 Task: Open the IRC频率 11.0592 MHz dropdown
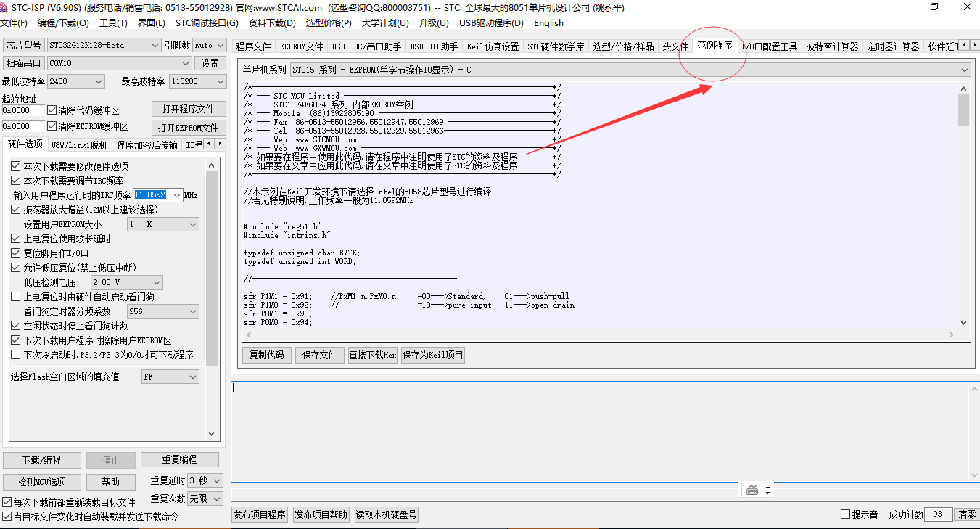158,195
